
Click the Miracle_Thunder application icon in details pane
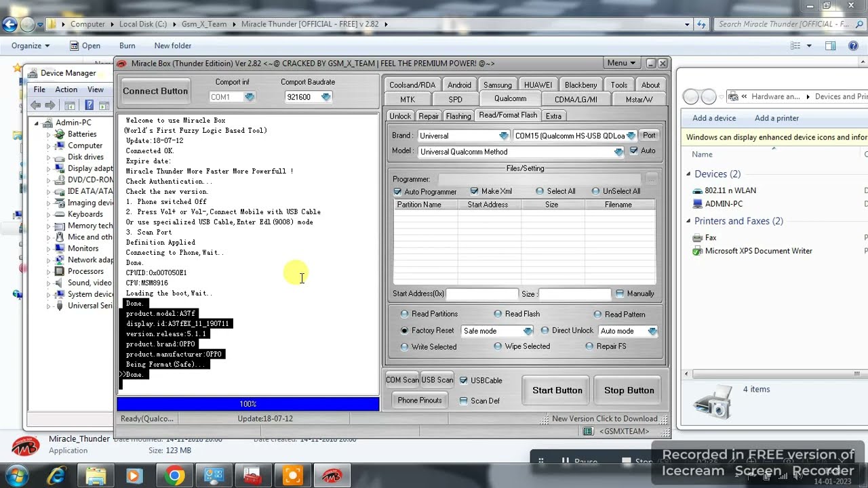point(26,445)
